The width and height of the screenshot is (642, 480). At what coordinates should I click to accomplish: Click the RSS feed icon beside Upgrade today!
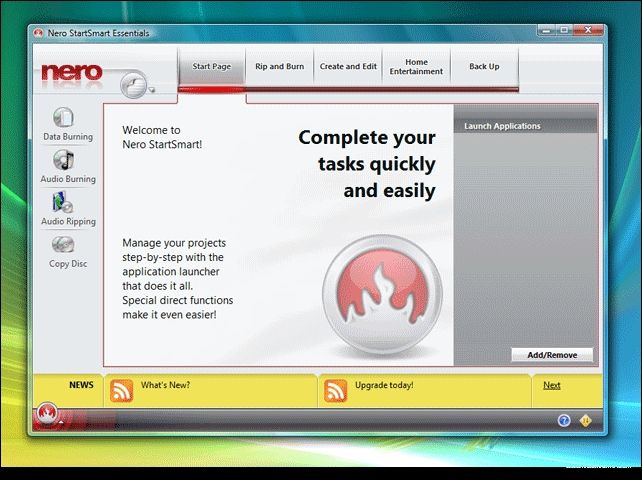pyautogui.click(x=335, y=390)
